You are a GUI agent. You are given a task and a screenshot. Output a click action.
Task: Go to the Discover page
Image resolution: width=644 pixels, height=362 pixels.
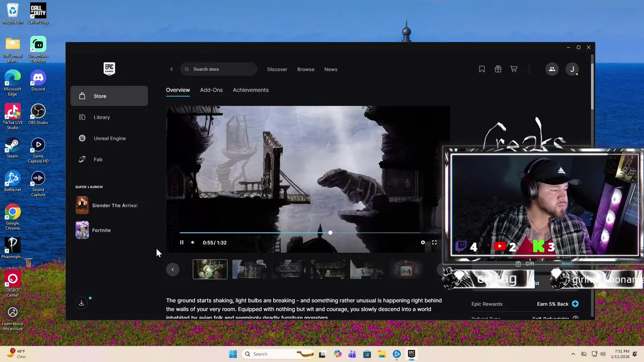tap(277, 69)
